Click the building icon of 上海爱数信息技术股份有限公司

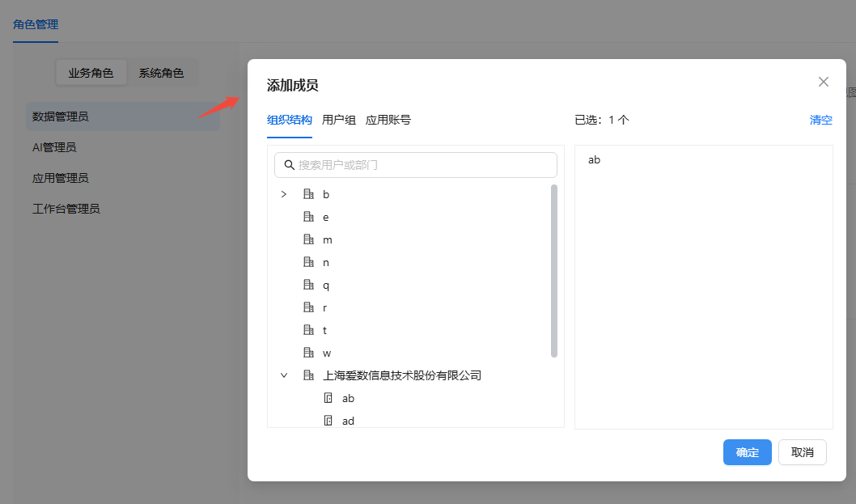click(308, 375)
